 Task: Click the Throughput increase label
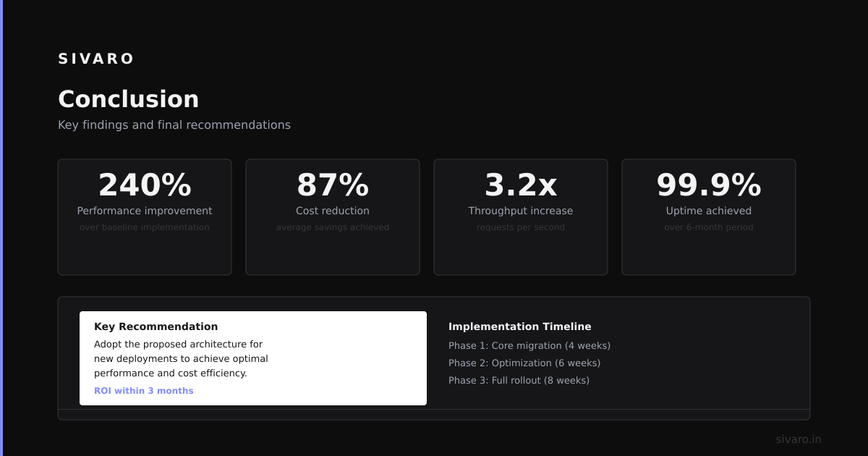[x=521, y=211]
